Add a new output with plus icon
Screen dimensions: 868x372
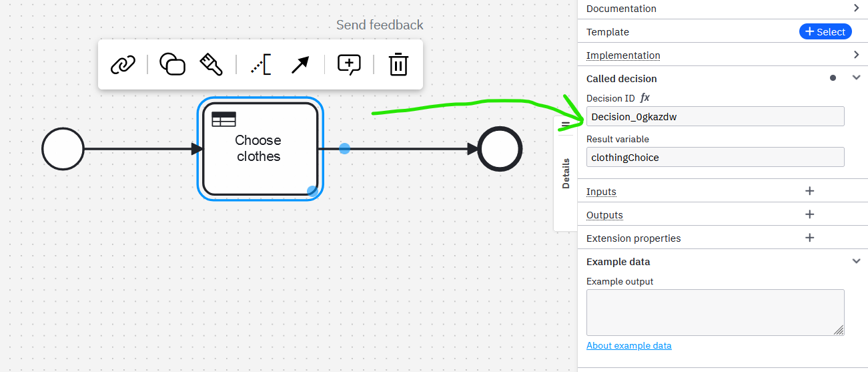tap(810, 214)
